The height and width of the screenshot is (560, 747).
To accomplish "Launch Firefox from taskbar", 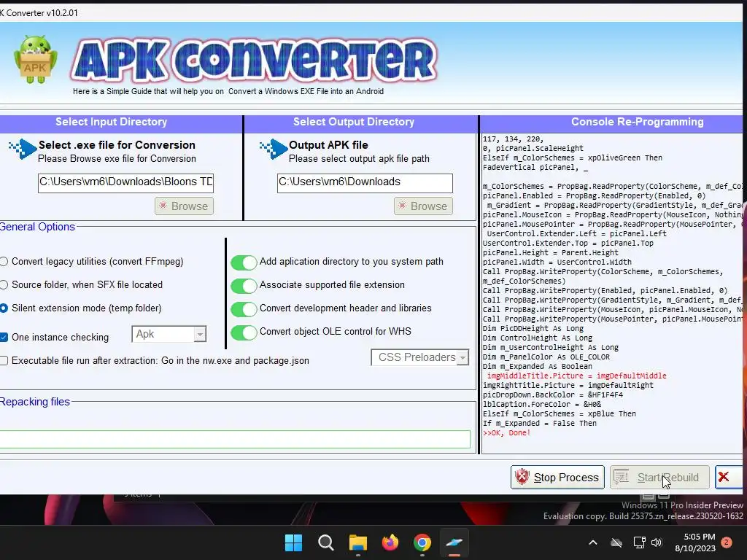I will tap(390, 542).
